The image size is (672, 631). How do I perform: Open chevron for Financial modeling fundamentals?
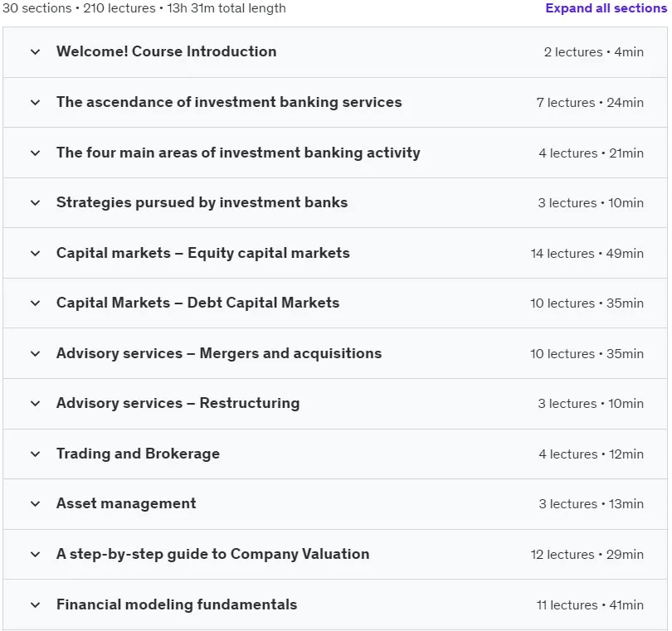36,604
